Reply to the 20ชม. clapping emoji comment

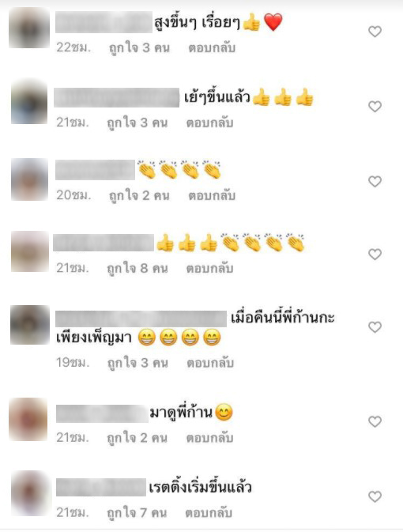[x=212, y=195]
